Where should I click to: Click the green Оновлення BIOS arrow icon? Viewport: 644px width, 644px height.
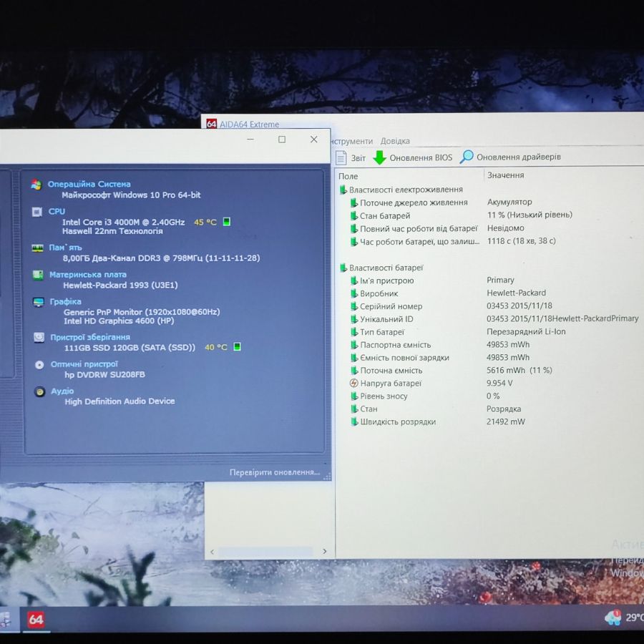[x=379, y=157]
